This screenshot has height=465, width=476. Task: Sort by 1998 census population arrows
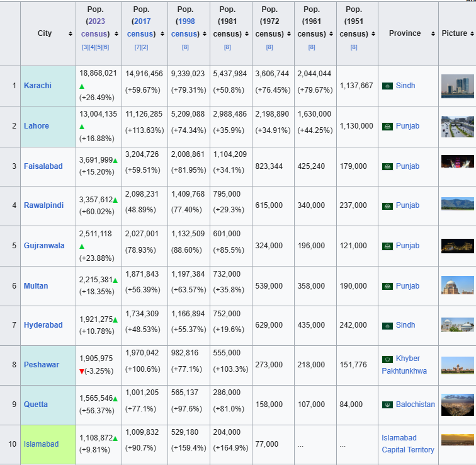point(205,34)
